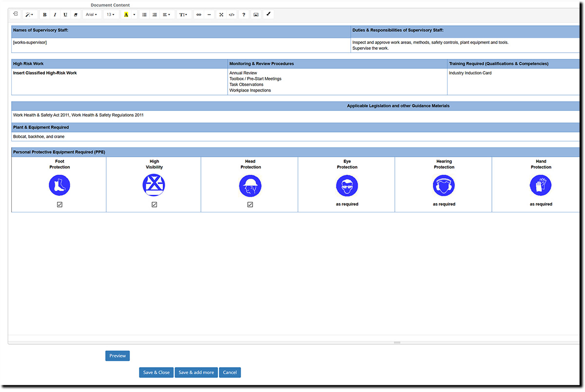Screen dimensions: 585x392
Task: Uncheck the Head Protection checkbox
Action: 250,205
